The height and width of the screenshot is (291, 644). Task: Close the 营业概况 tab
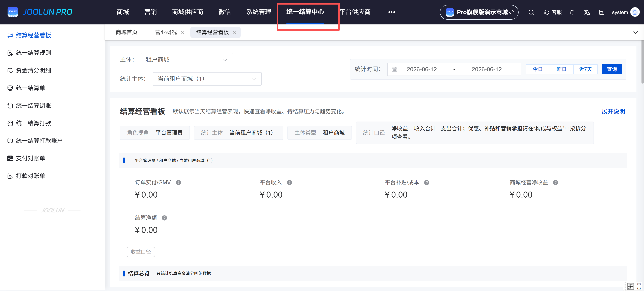[182, 32]
